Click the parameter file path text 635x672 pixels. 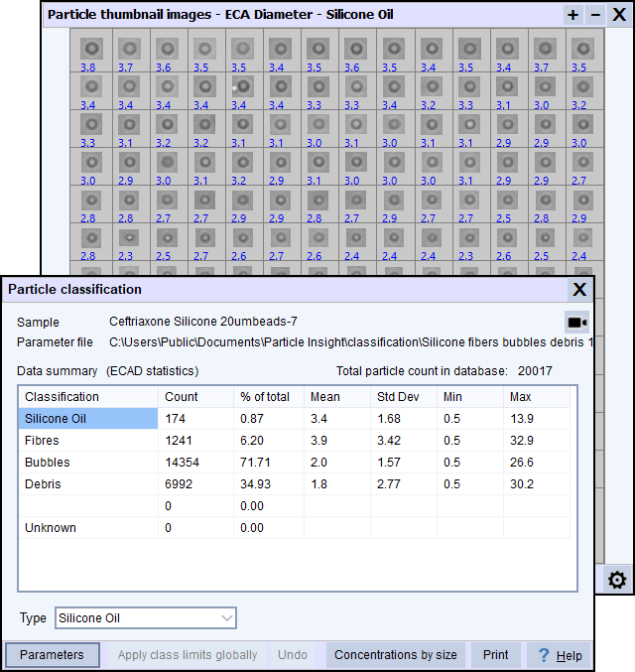351,342
